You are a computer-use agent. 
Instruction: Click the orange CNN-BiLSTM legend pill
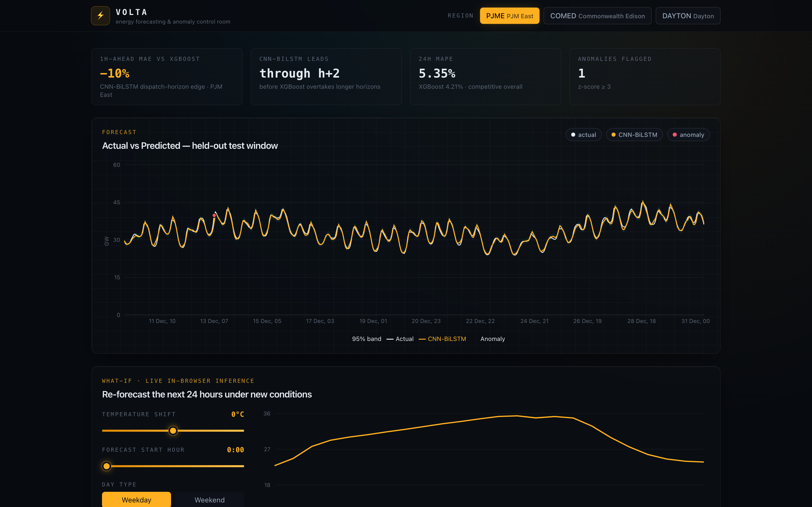[x=634, y=135]
